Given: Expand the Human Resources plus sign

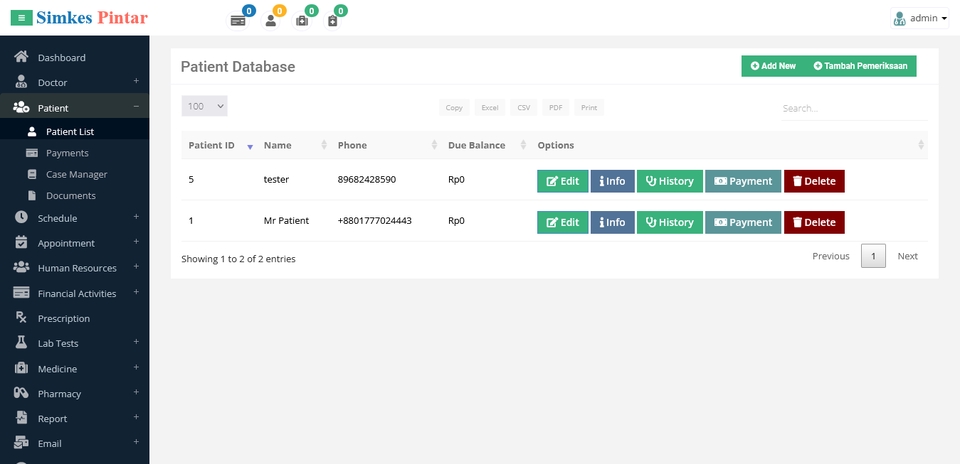Looking at the screenshot, I should (136, 267).
